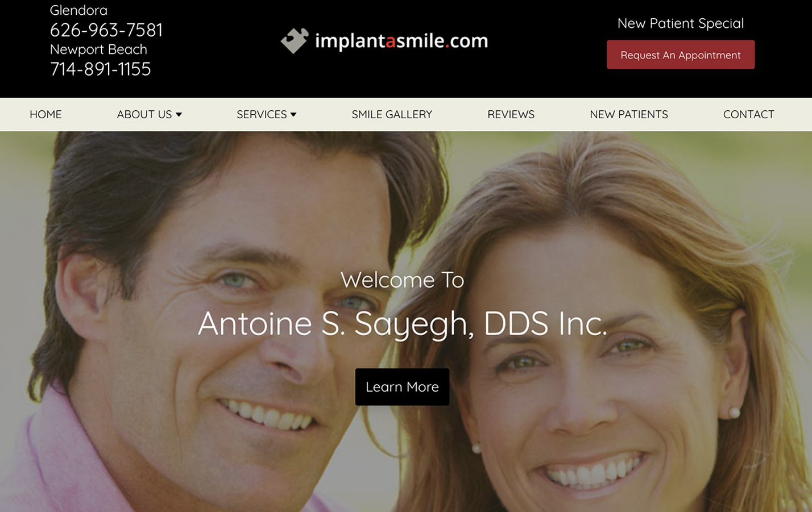This screenshot has width=812, height=512.
Task: View the Reviews page
Action: coord(511,114)
